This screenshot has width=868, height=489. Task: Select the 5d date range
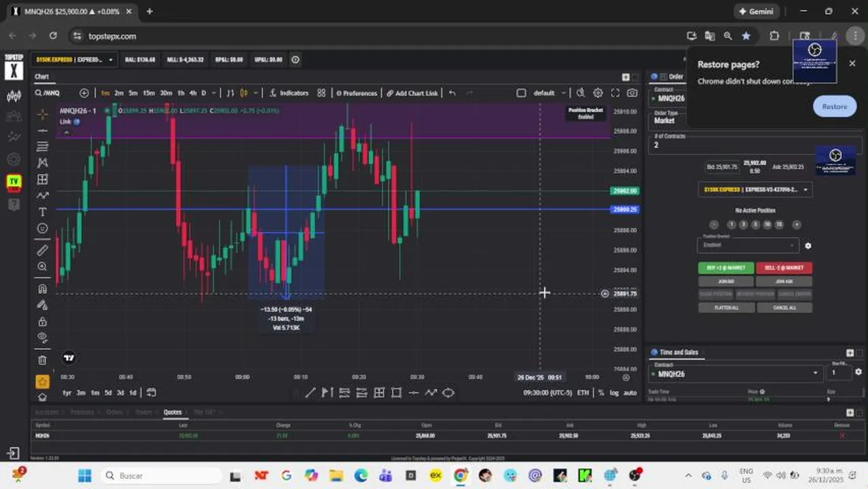click(108, 393)
